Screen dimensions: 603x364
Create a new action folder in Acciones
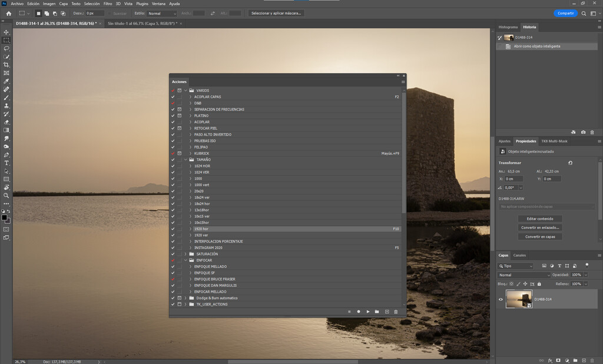(x=377, y=311)
